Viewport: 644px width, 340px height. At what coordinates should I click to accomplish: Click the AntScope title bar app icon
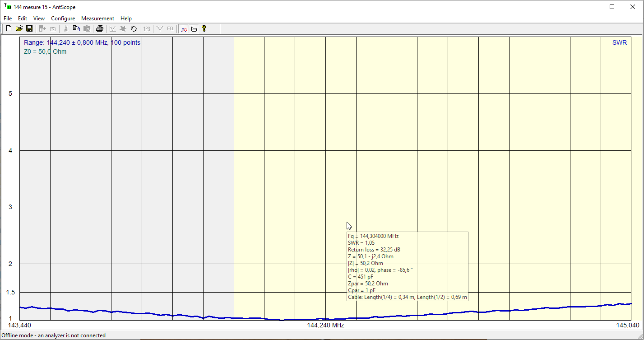(x=7, y=7)
